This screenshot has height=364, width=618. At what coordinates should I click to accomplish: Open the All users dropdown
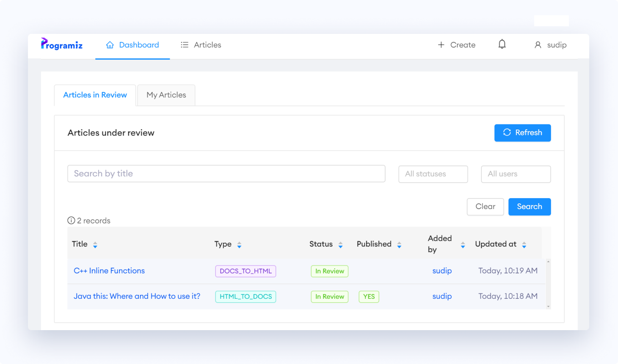[516, 174]
